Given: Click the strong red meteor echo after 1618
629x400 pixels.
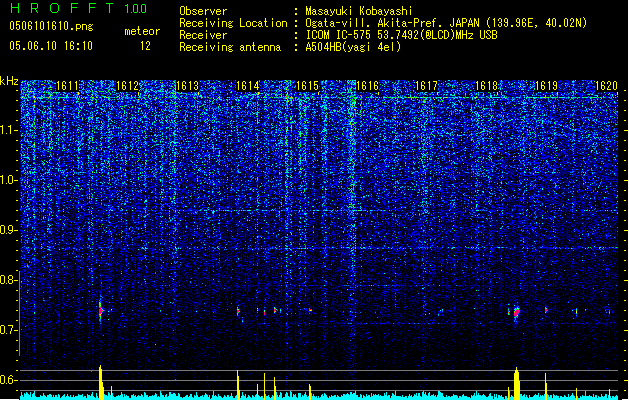Looking at the screenshot, I should (517, 312).
